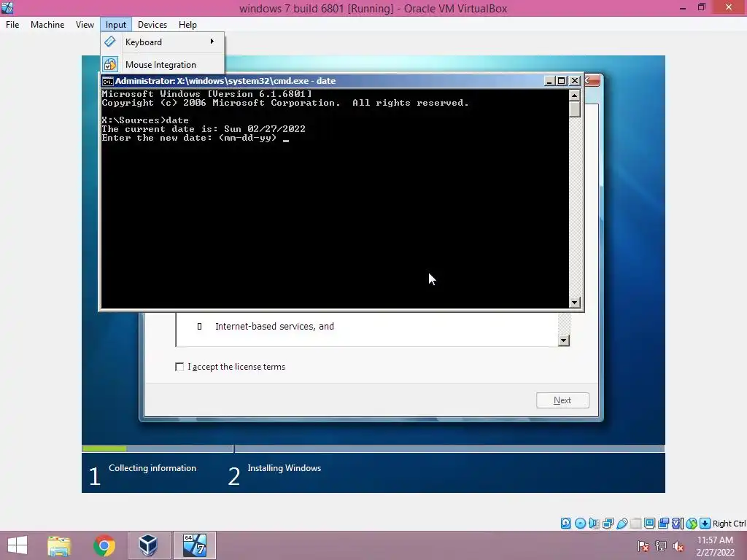The width and height of the screenshot is (747, 560).
Task: Click cmd scrollbar up arrow
Action: point(575,96)
